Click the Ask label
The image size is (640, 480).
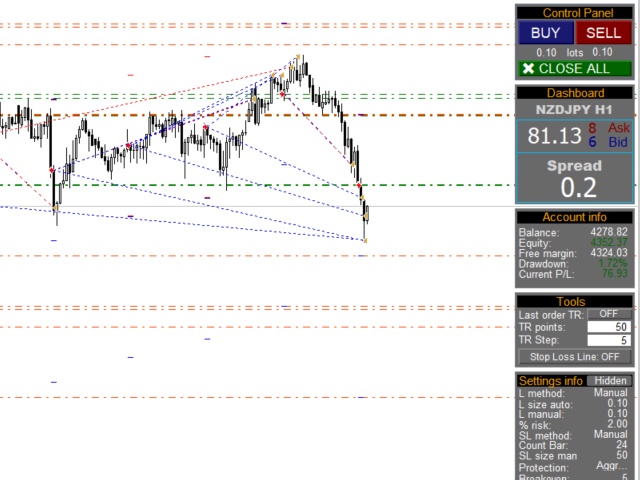[619, 128]
